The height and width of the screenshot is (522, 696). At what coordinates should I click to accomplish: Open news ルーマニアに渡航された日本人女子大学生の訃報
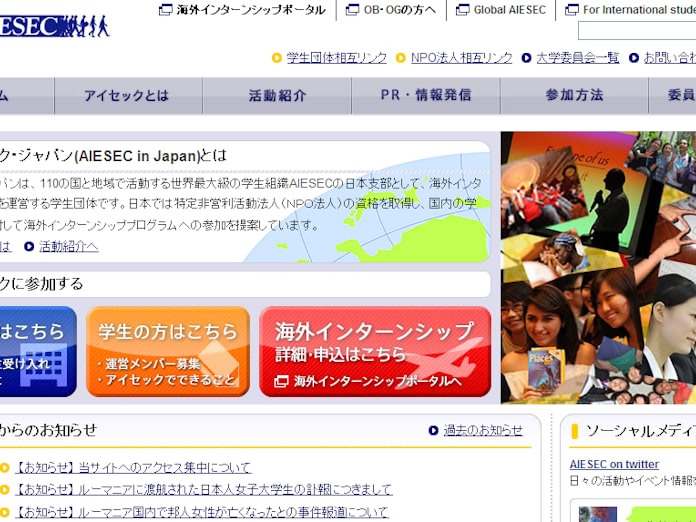[203, 490]
